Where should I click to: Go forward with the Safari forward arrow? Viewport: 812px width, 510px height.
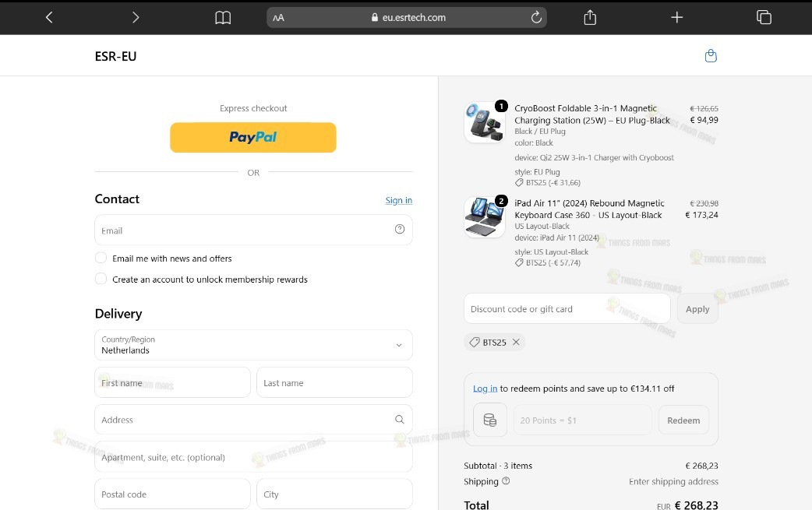coord(136,18)
